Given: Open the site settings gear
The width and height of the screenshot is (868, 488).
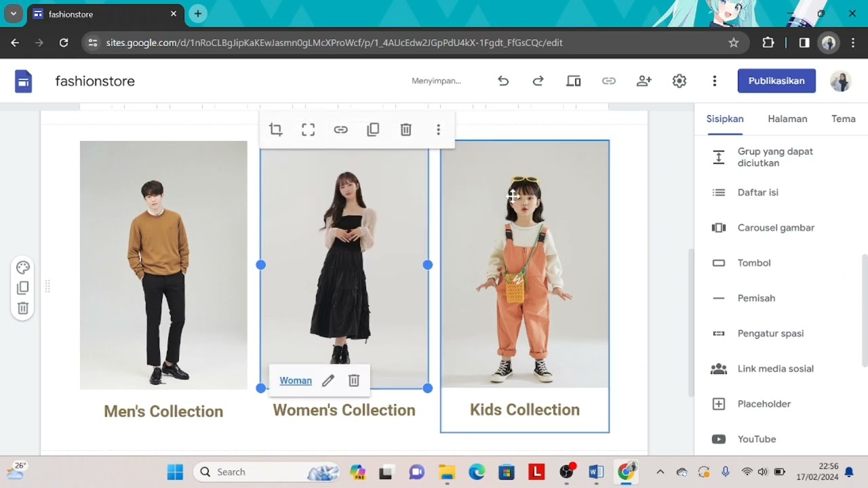Looking at the screenshot, I should 679,81.
